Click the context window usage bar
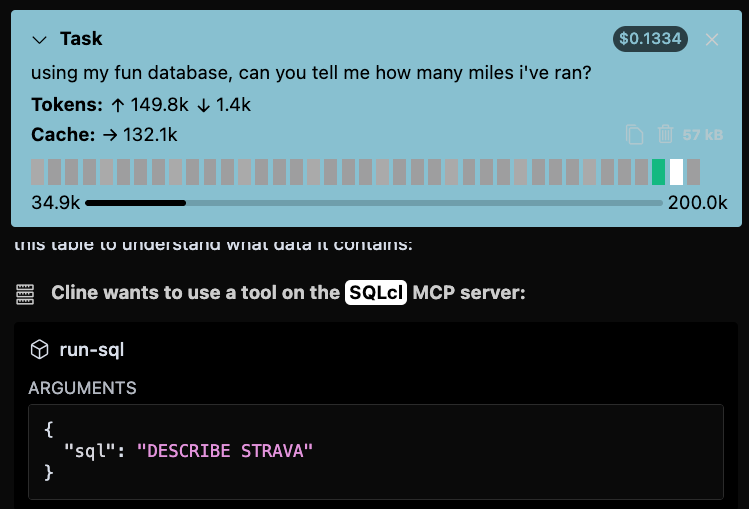 click(373, 202)
